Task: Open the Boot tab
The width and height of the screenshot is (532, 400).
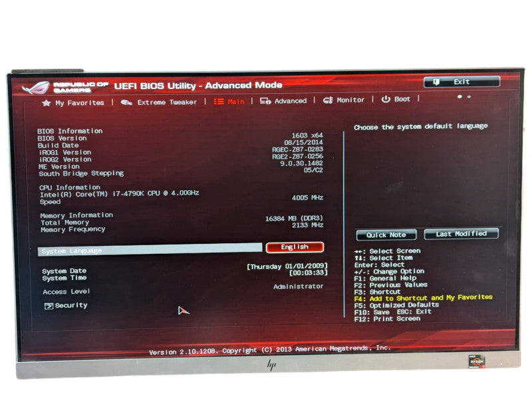Action: pos(396,99)
